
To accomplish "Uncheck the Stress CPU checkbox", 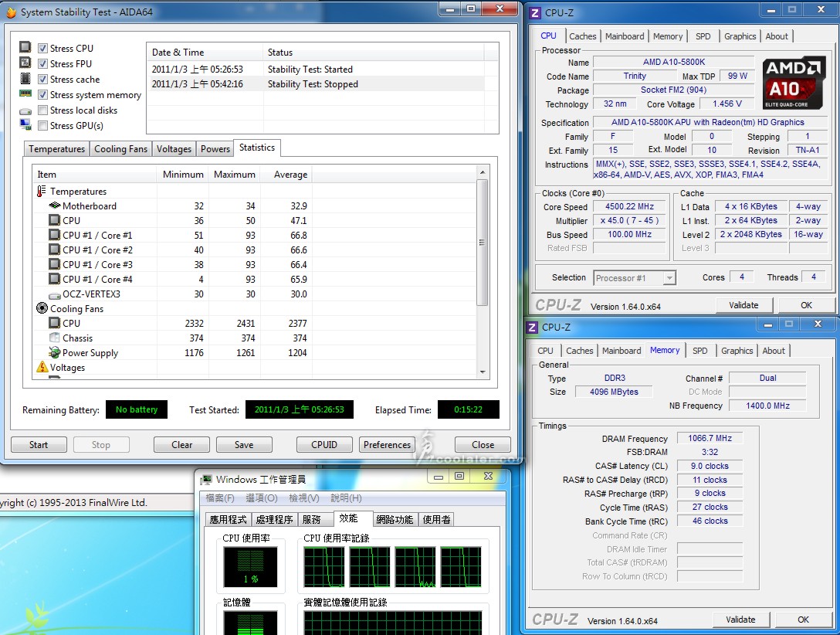I will coord(43,48).
